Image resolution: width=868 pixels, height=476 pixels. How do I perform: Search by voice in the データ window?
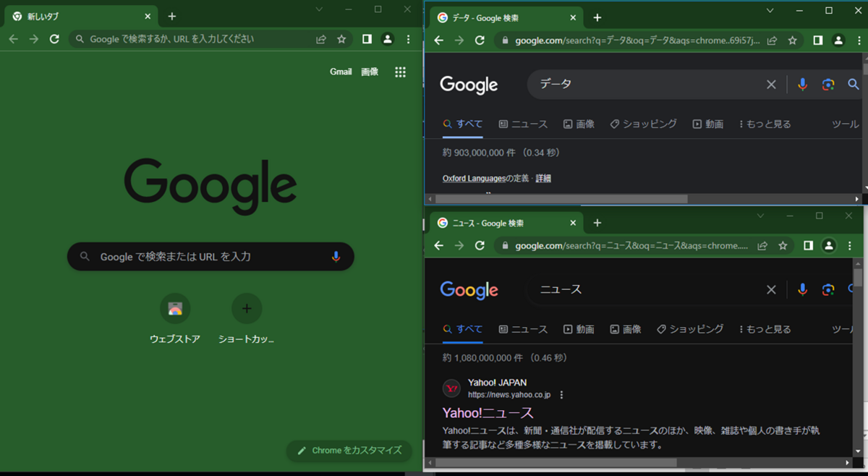(802, 85)
